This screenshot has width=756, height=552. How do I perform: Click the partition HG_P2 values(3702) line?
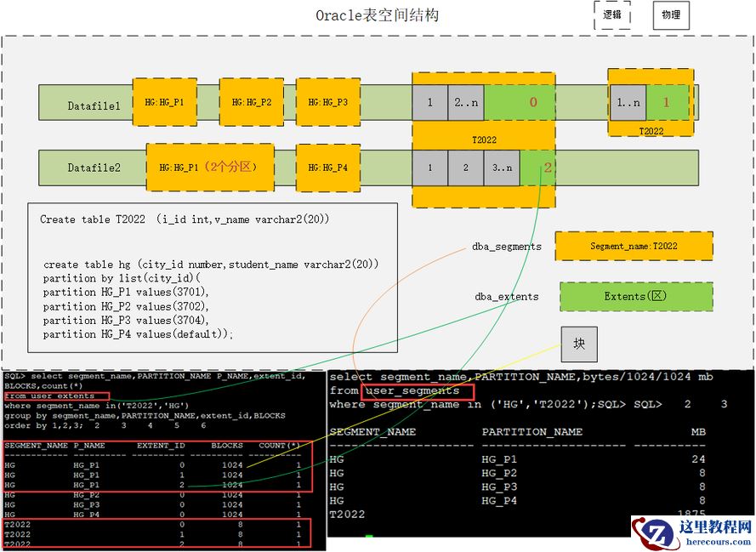pyautogui.click(x=126, y=306)
